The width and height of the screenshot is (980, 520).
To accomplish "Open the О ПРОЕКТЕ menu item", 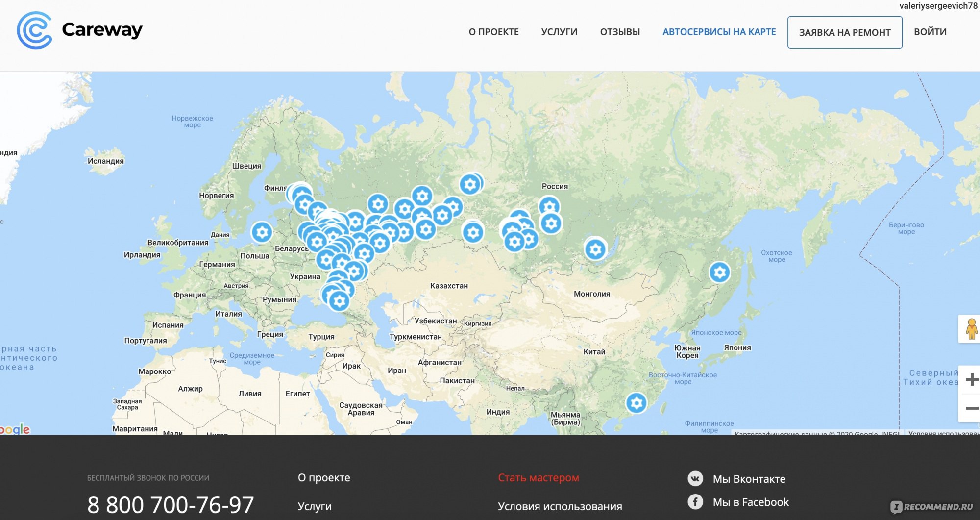I will [493, 32].
